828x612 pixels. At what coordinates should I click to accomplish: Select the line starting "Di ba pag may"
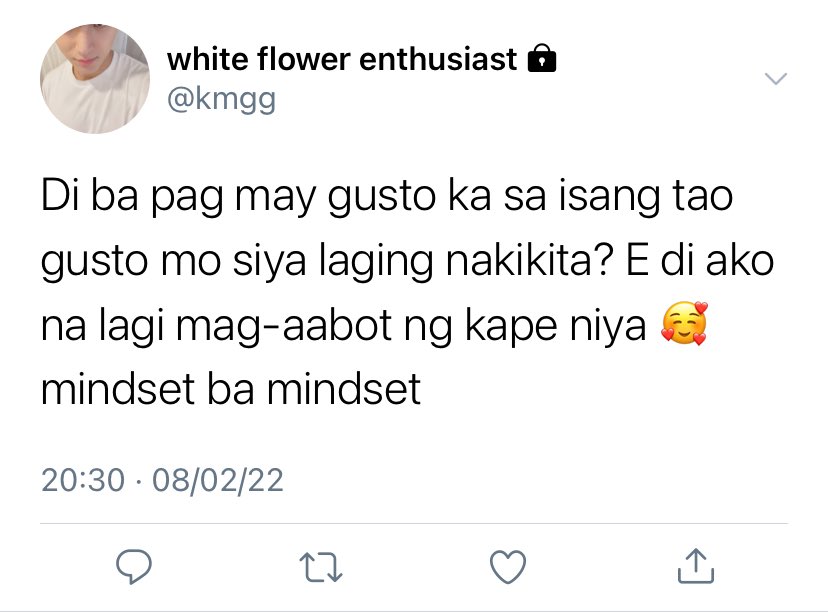click(x=387, y=196)
